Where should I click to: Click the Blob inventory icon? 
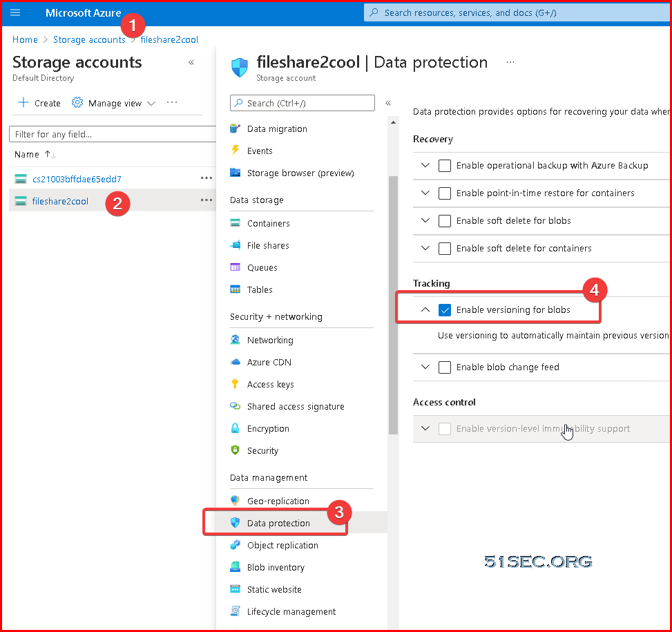[x=235, y=567]
